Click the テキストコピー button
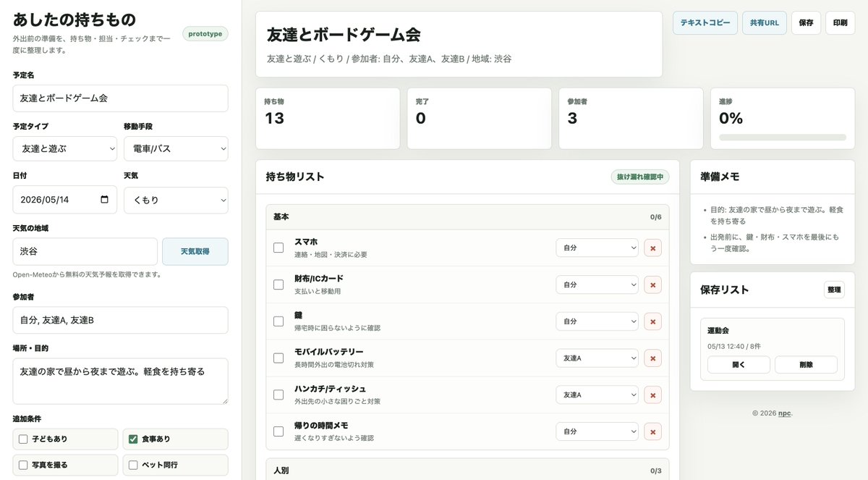Viewport: 868px width, 480px height. pyautogui.click(x=705, y=23)
